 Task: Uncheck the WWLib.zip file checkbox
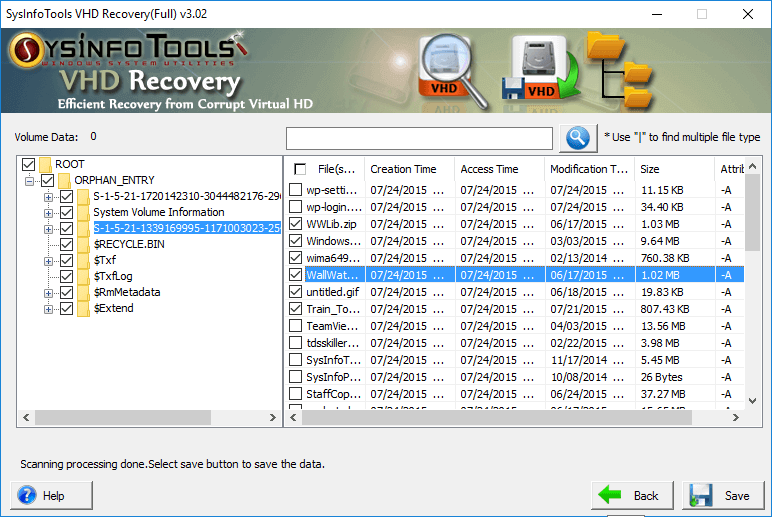[x=296, y=225]
